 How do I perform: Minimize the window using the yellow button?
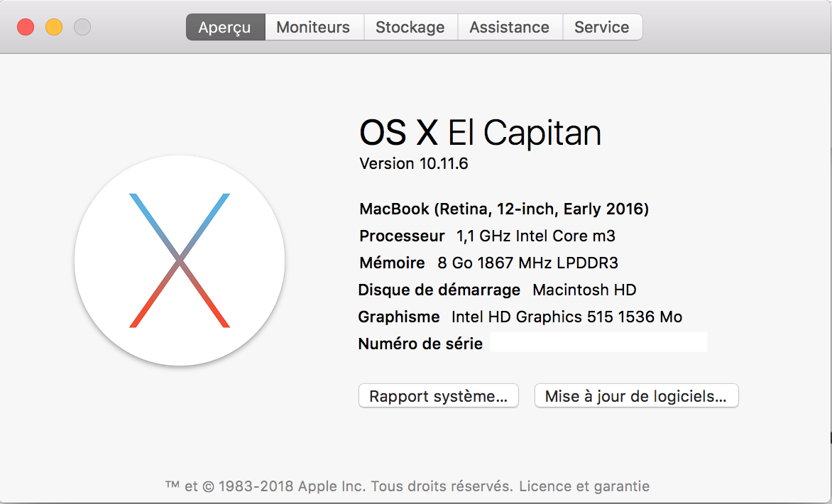click(x=54, y=28)
